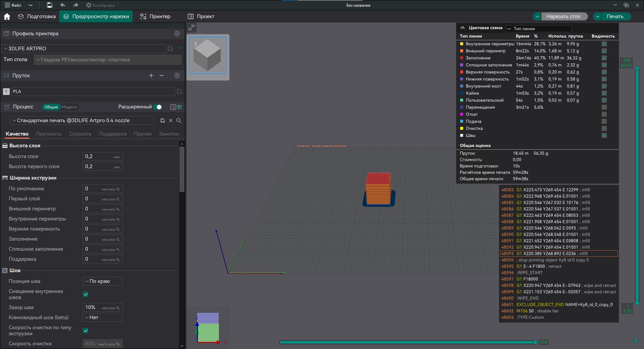Screen dimensions: 644x349
Task: Open the Подготовка tab
Action: (x=37, y=16)
